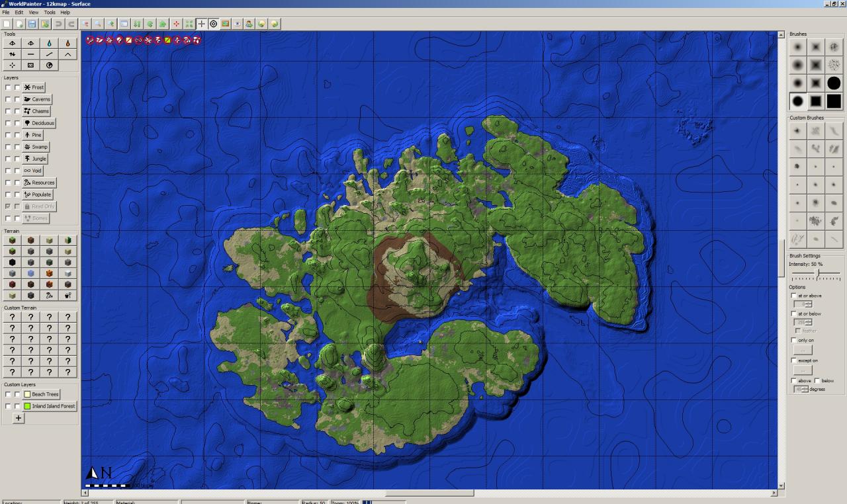The width and height of the screenshot is (847, 504).
Task: Open the View menu
Action: (x=32, y=12)
